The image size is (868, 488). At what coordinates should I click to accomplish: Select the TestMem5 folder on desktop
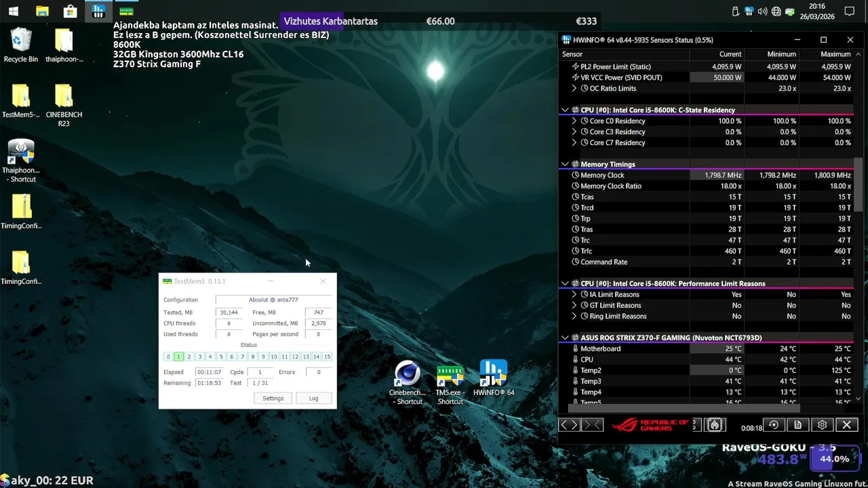pyautogui.click(x=21, y=101)
